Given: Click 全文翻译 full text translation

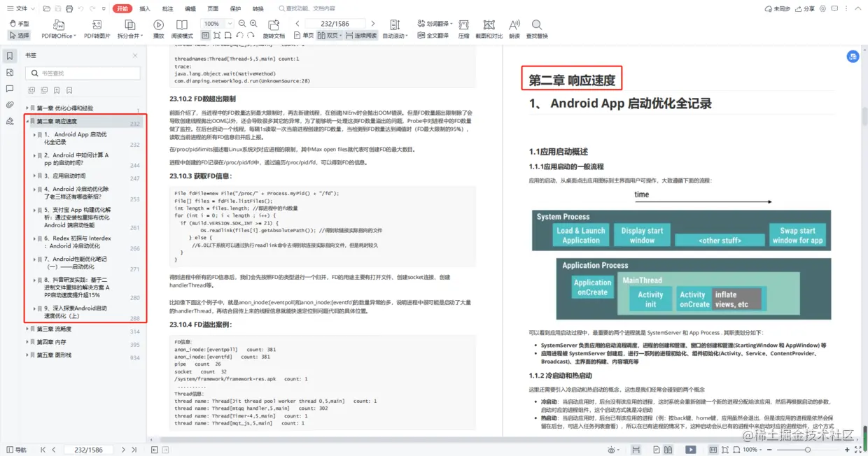Looking at the screenshot, I should (x=433, y=36).
